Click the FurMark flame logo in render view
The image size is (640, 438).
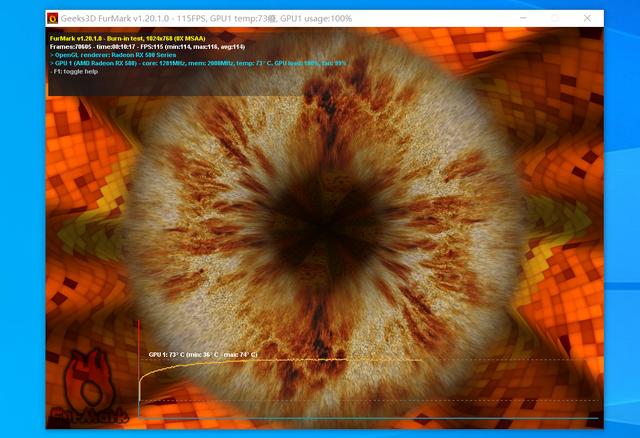point(89,386)
